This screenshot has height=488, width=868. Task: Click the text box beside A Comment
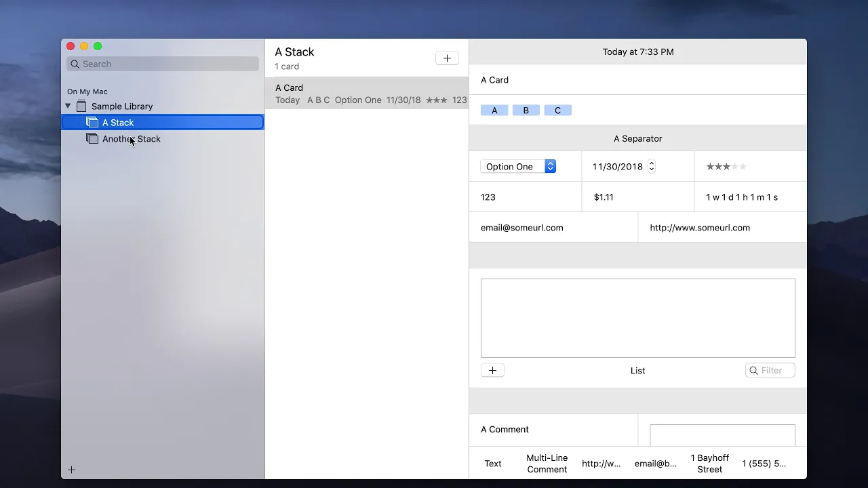point(722,435)
